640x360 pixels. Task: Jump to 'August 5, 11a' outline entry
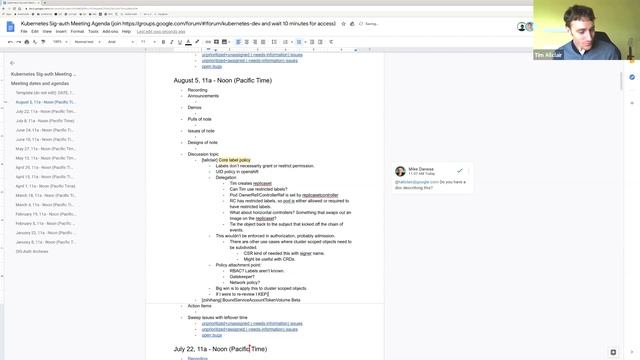[45, 102]
